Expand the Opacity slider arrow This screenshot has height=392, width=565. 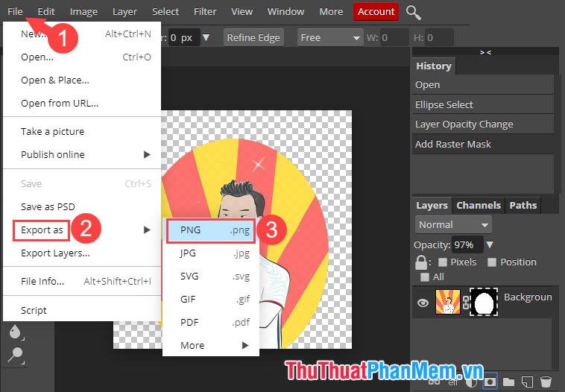tap(489, 244)
